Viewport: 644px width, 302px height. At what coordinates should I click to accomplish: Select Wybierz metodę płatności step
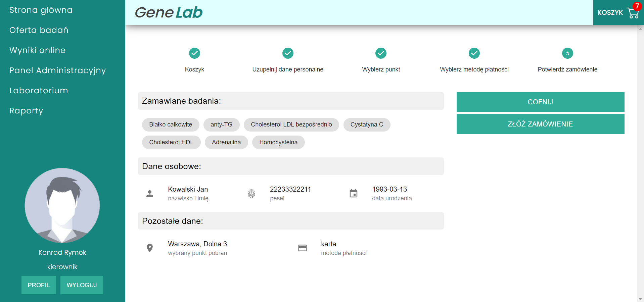tap(474, 53)
